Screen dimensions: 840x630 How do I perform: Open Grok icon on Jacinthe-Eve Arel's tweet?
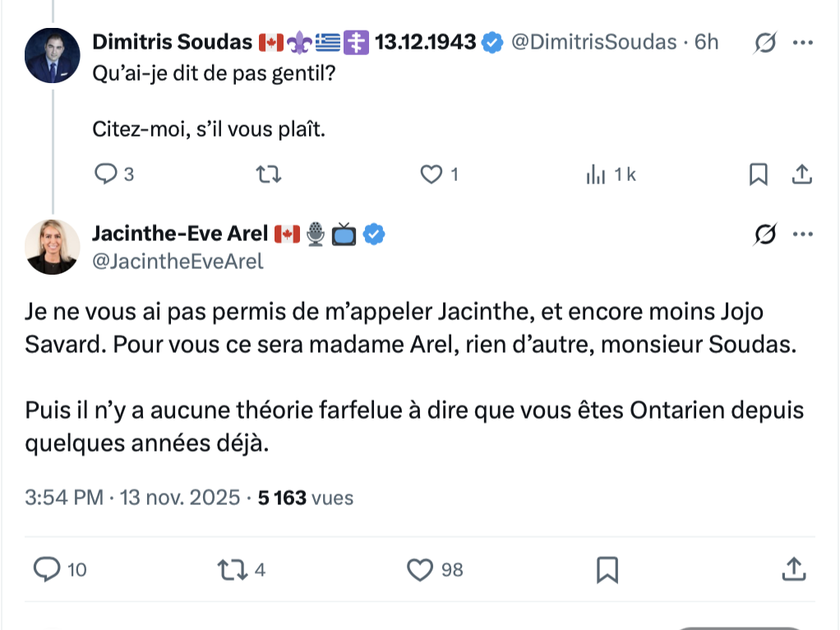[764, 235]
